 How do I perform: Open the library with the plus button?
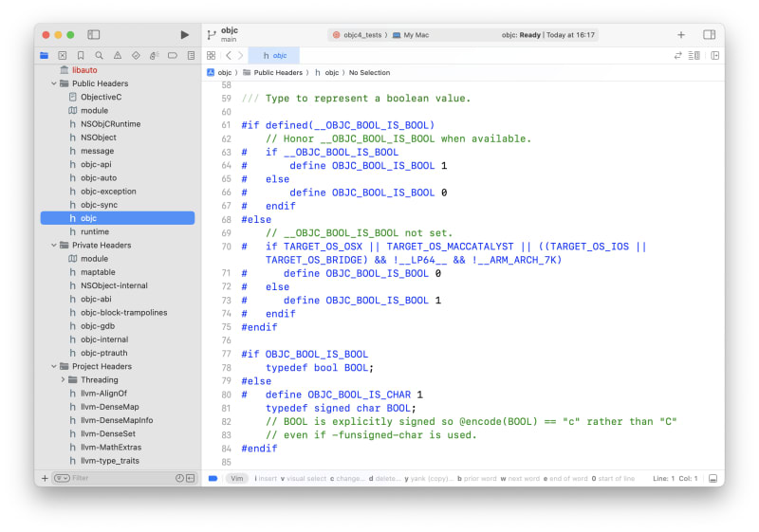(681, 35)
